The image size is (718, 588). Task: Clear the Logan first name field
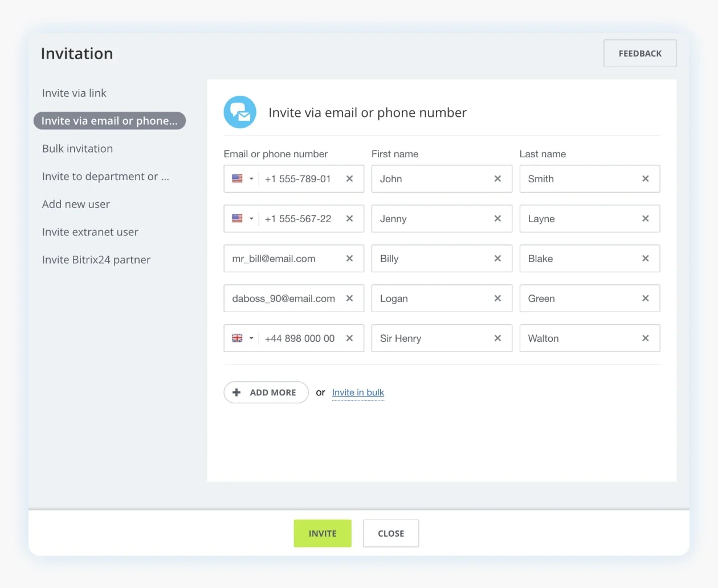tap(497, 299)
